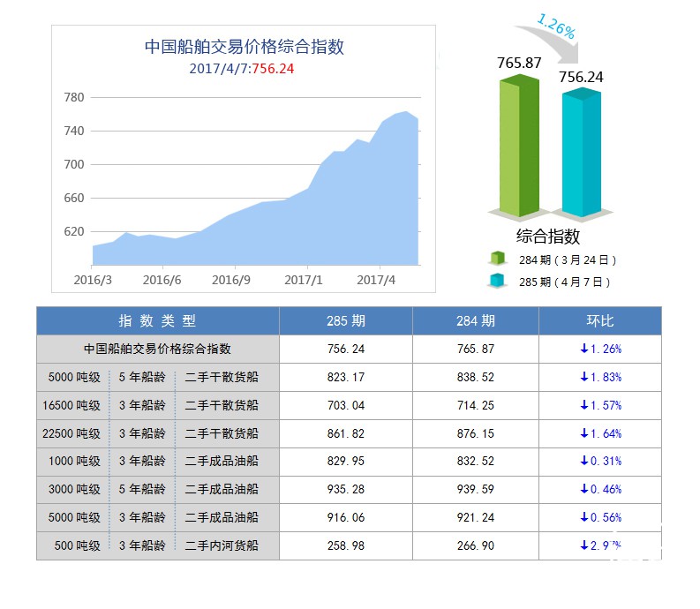The width and height of the screenshot is (700, 609).
Task: Click the table cell 756.24 in 285期 column
Action: [346, 350]
